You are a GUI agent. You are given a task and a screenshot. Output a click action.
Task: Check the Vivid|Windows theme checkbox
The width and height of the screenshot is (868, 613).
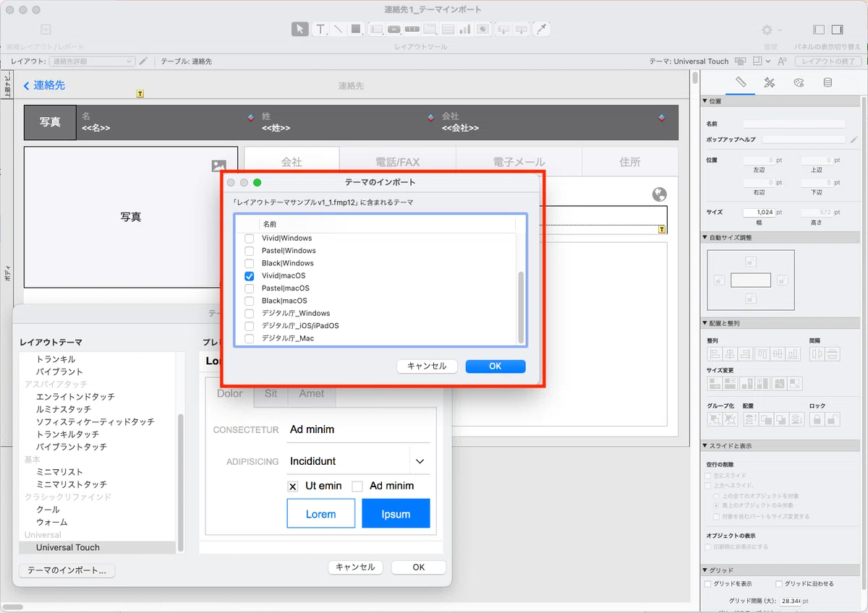click(x=250, y=239)
